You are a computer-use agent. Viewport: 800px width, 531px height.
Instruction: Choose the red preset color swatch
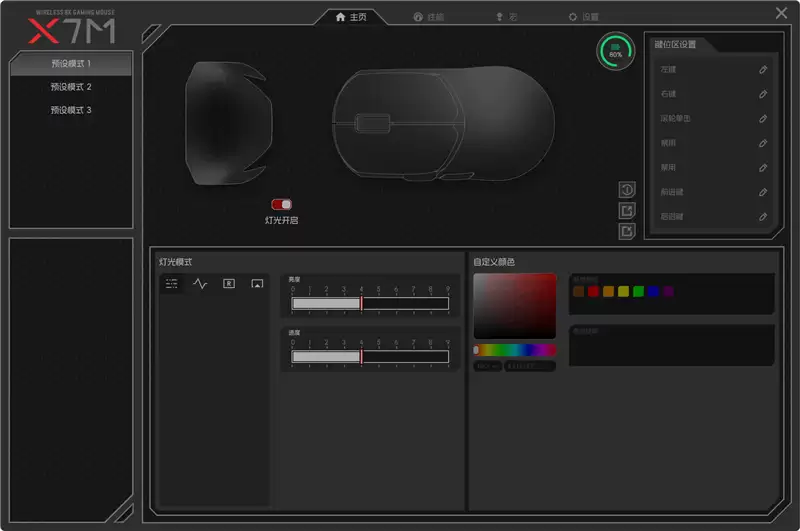pos(593,291)
